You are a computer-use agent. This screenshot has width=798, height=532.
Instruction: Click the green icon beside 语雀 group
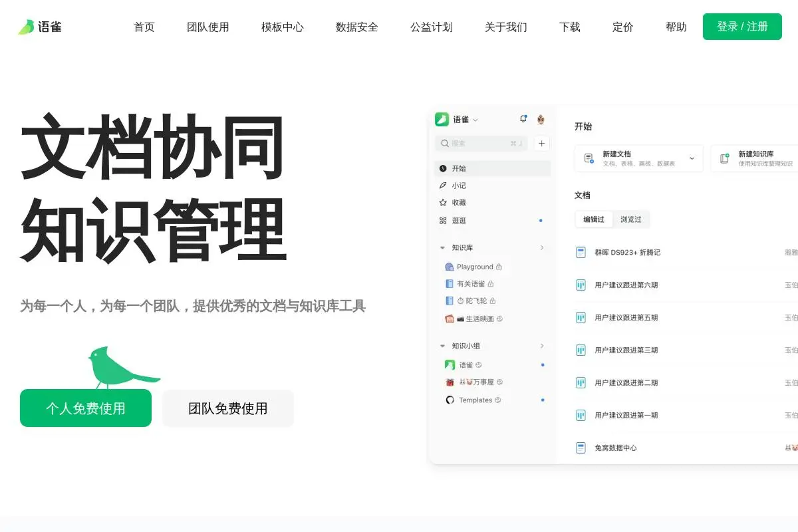(x=450, y=365)
